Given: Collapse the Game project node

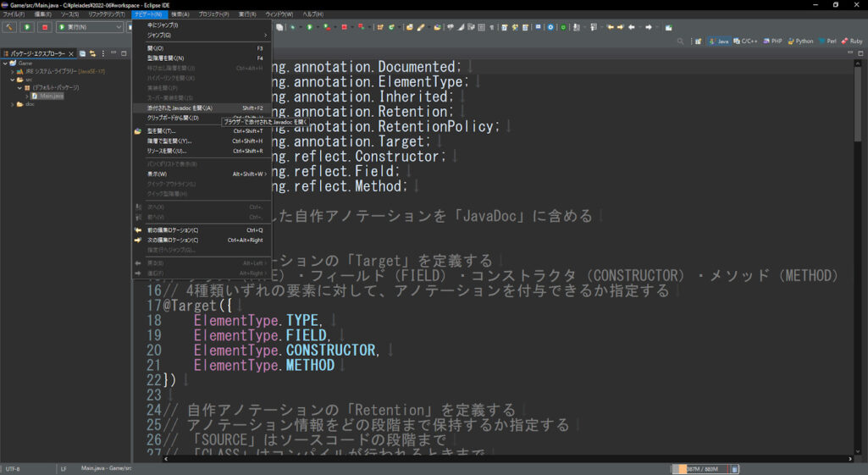Looking at the screenshot, I should 5,64.
